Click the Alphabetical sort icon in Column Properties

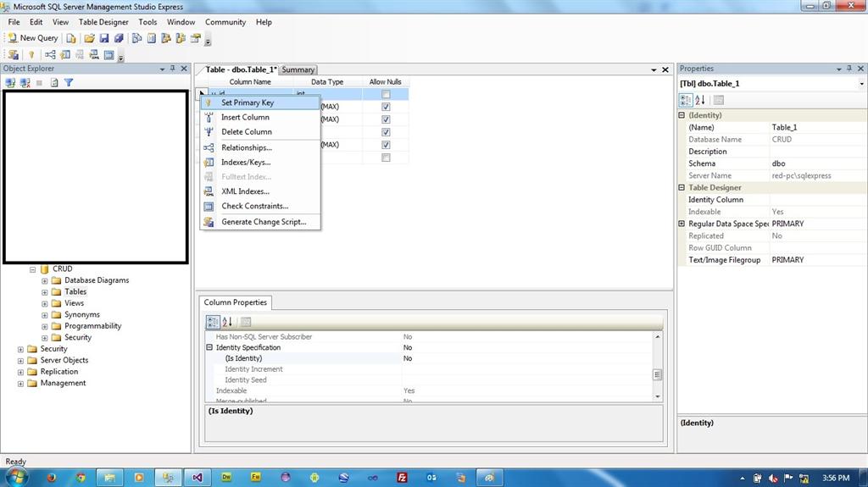tap(227, 322)
